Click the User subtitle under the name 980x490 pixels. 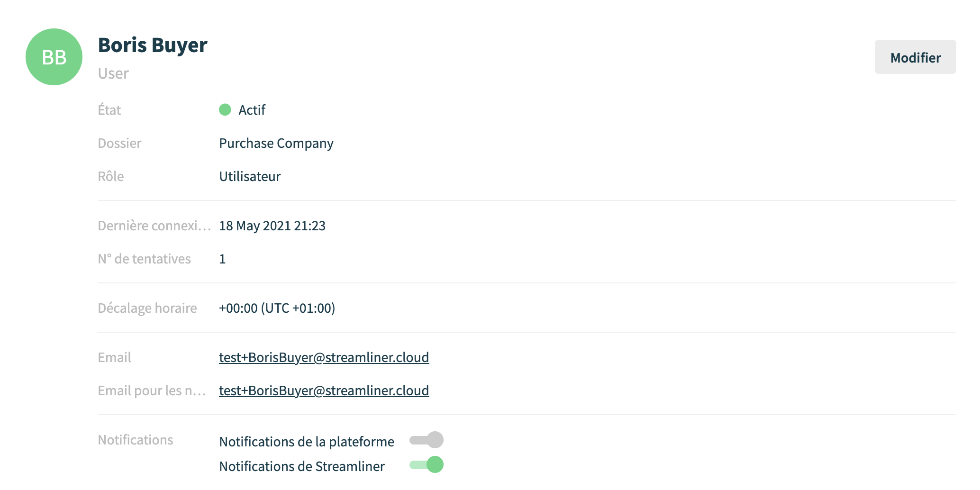click(113, 73)
